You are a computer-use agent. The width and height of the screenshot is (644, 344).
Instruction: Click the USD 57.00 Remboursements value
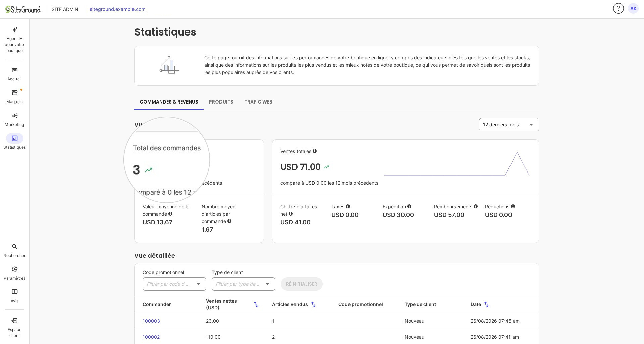pos(449,215)
